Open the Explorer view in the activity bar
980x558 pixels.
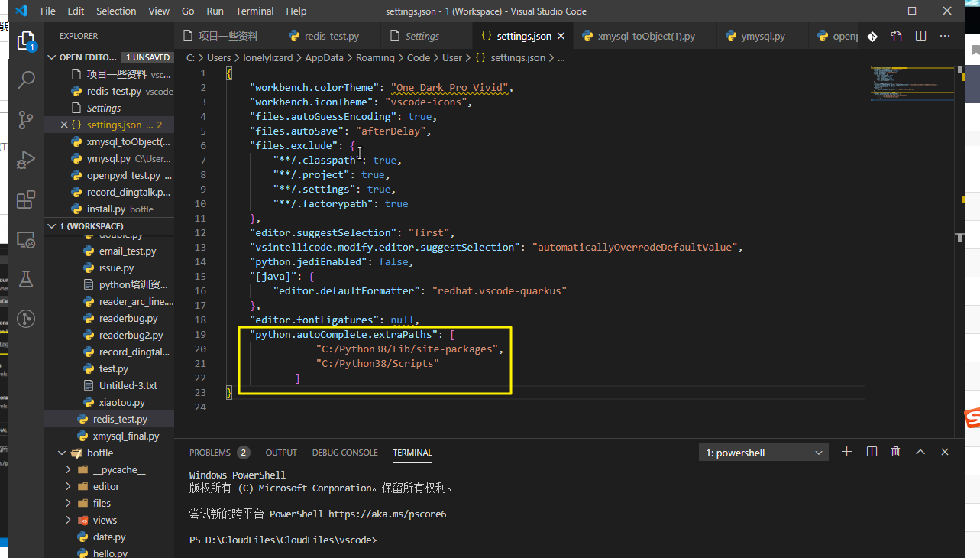[26, 41]
